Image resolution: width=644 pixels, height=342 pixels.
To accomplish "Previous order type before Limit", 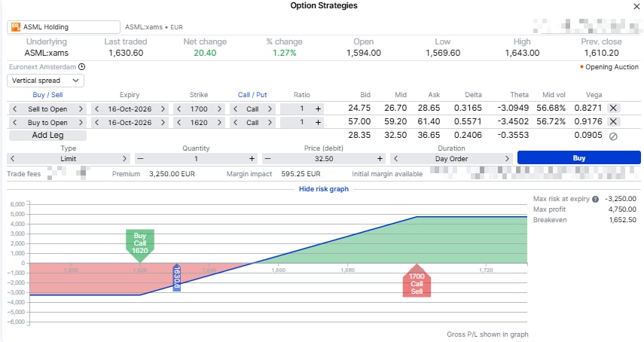I will click(12, 158).
